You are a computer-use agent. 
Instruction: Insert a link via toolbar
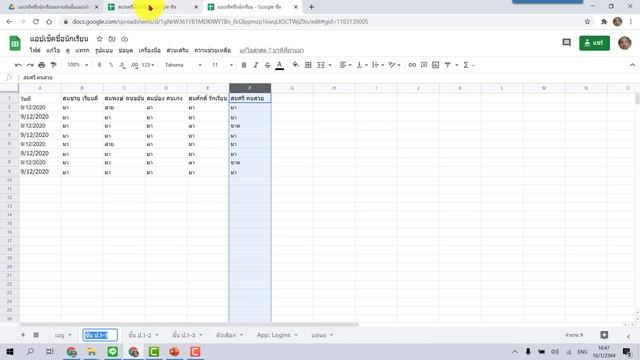coord(412,65)
